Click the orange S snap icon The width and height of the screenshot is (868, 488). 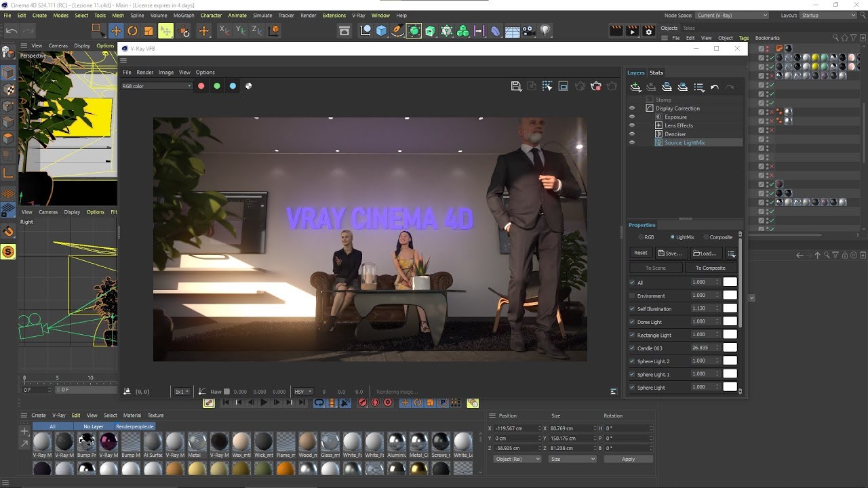tap(9, 251)
